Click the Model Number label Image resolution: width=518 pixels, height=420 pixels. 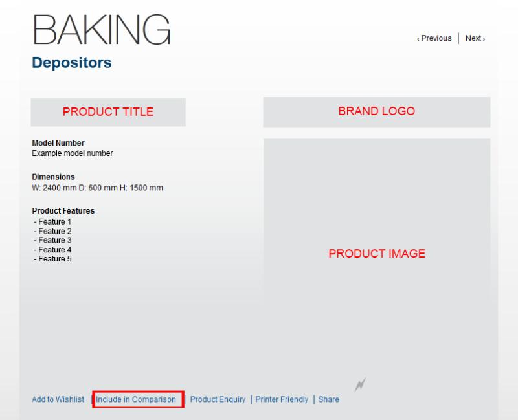58,143
